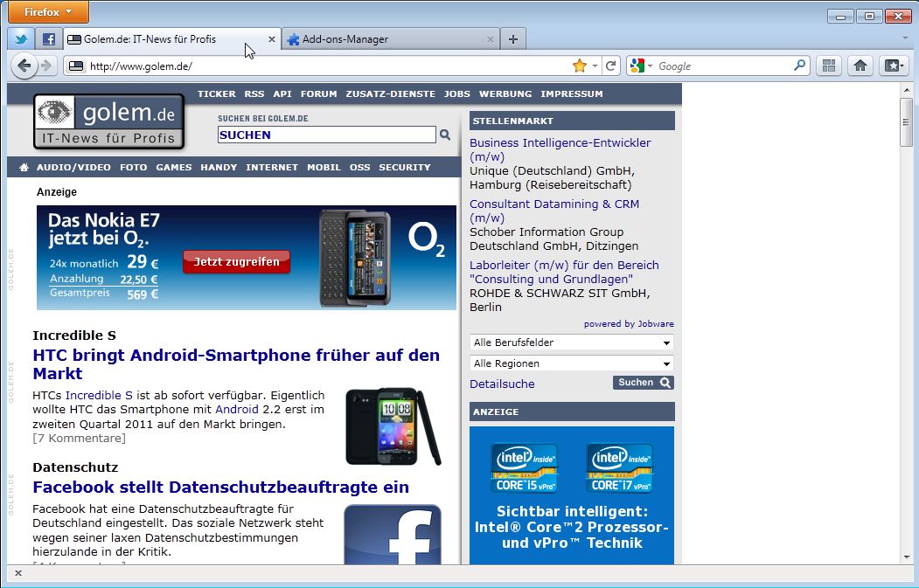Screen dimensions: 919x588
Task: Open the Detailsuche link
Action: tap(502, 384)
